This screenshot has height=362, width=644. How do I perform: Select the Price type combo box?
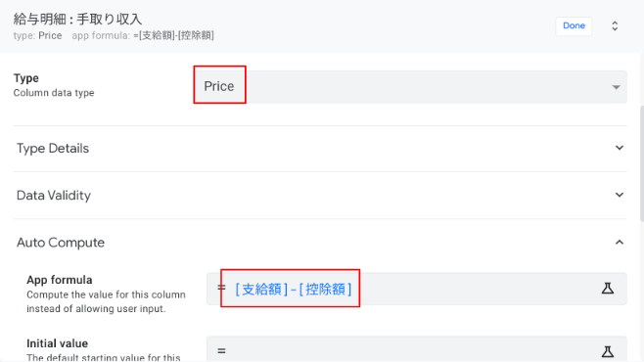(411, 87)
